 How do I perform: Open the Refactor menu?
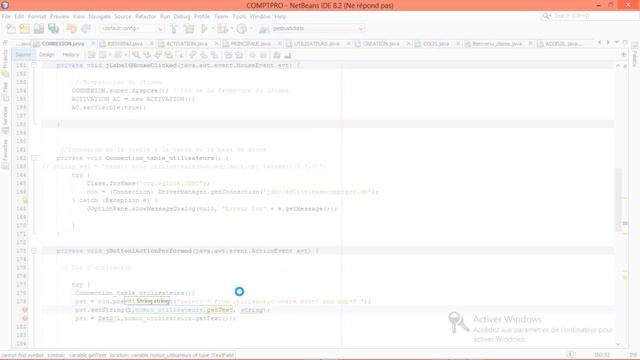point(146,16)
